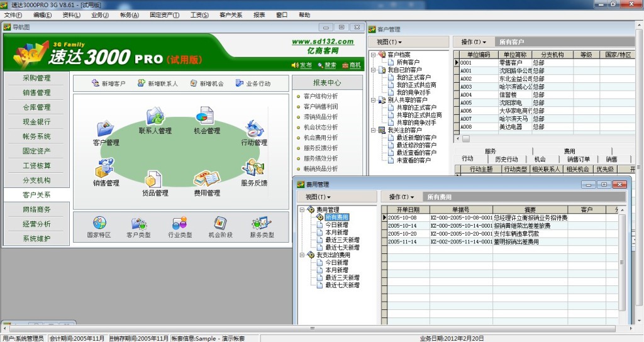Open the 销售管理 icon in the oval
The width and height of the screenshot is (644, 342).
coord(104,168)
